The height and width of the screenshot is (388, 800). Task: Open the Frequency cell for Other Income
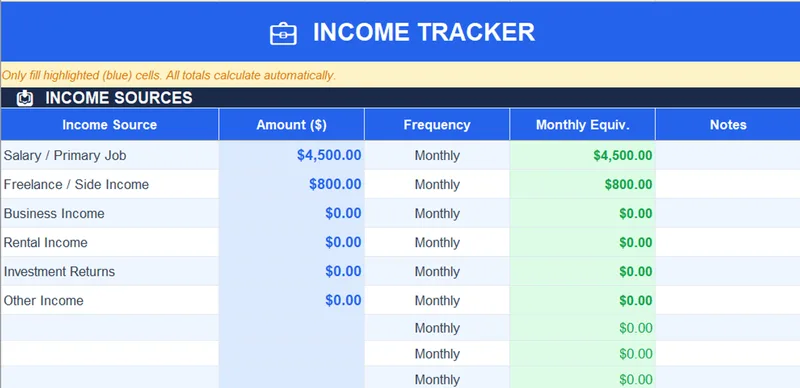click(437, 300)
